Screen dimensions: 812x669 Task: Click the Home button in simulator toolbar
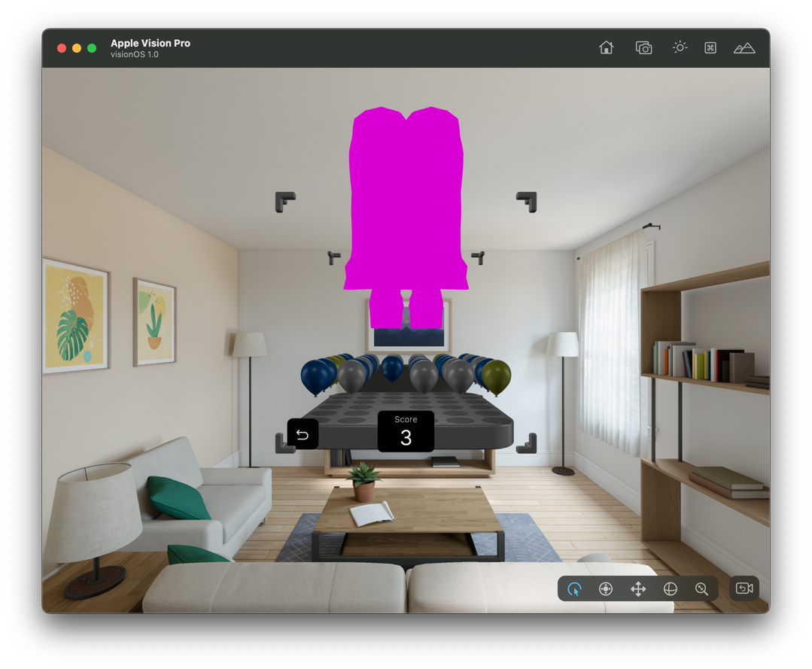point(606,47)
